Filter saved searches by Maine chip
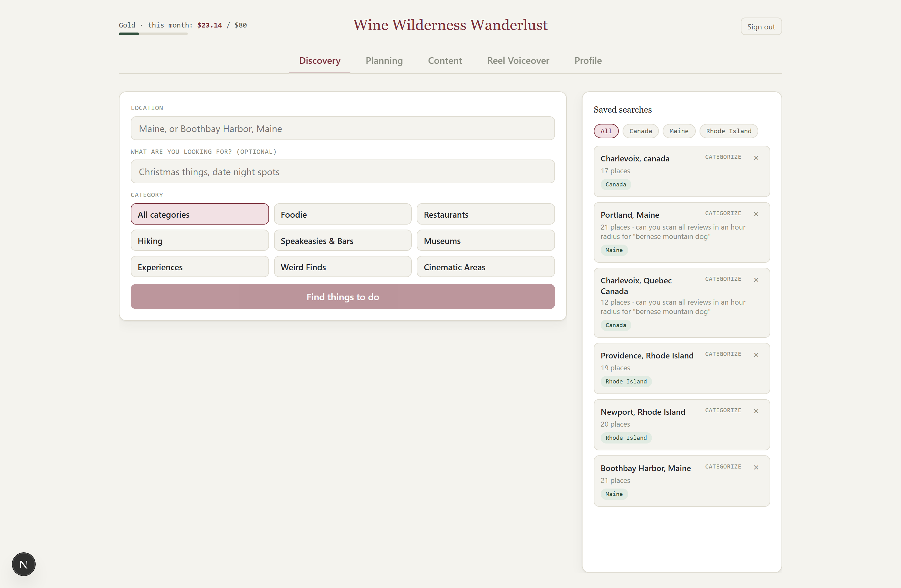Image resolution: width=901 pixels, height=588 pixels. (679, 131)
